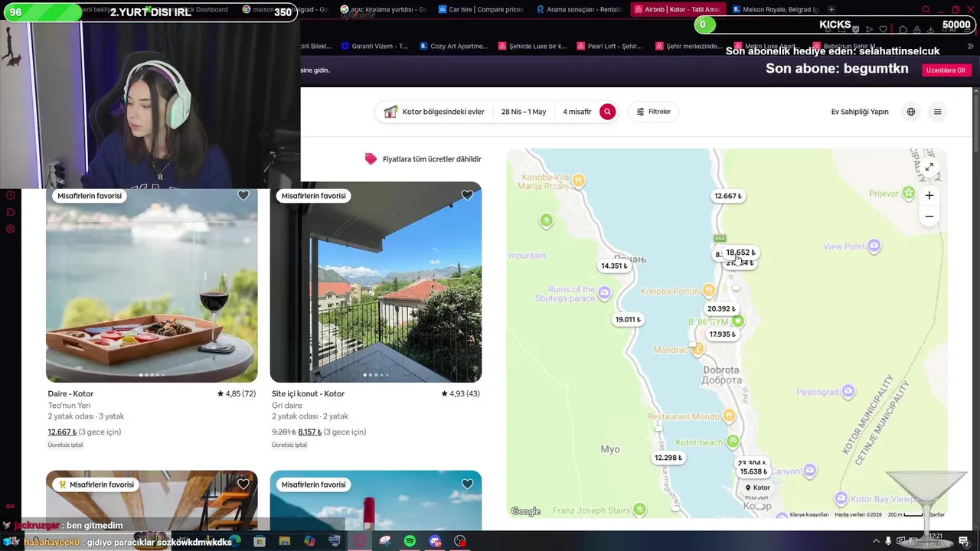Favorite the wooden-beam loft listing heart
This screenshot has height=551, width=980.
[243, 484]
